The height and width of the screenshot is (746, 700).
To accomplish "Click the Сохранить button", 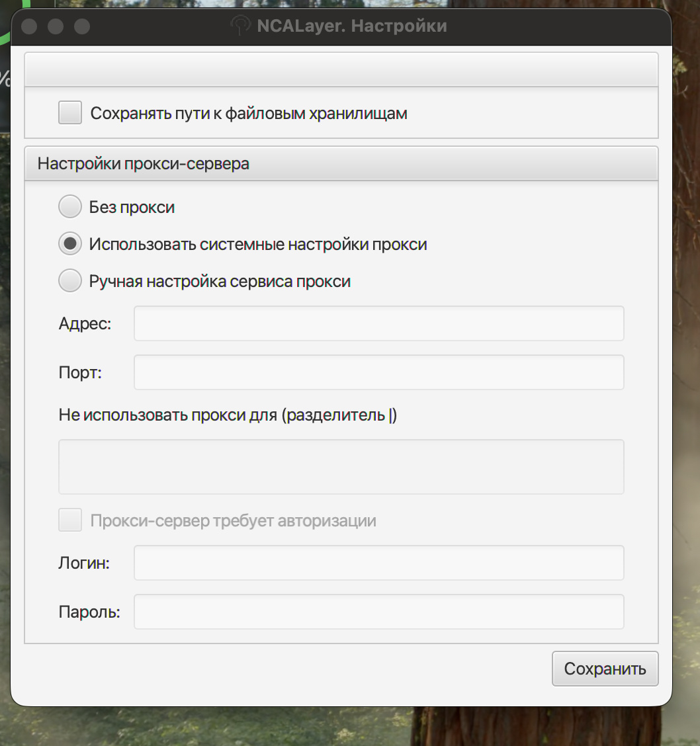I will 605,669.
